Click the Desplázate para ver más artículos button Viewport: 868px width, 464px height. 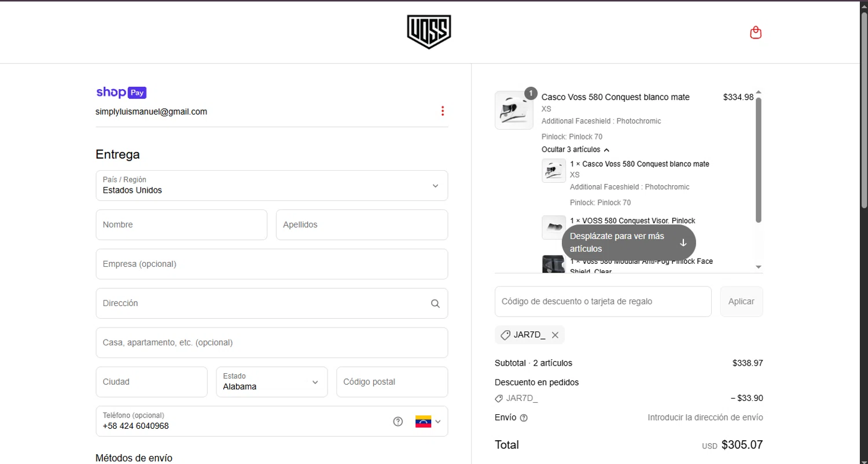click(628, 242)
